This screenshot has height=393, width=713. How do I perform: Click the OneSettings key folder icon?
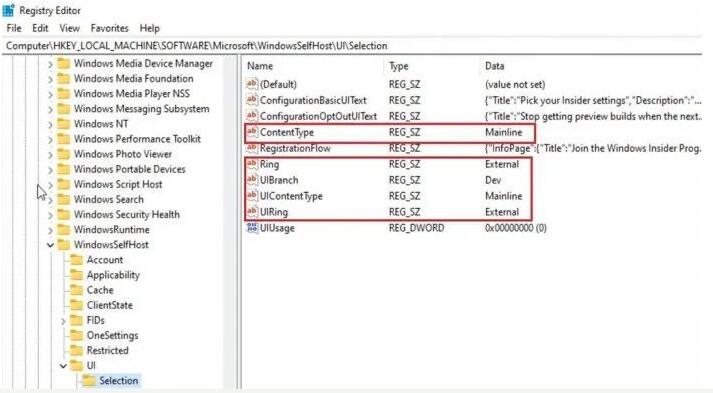coord(76,335)
